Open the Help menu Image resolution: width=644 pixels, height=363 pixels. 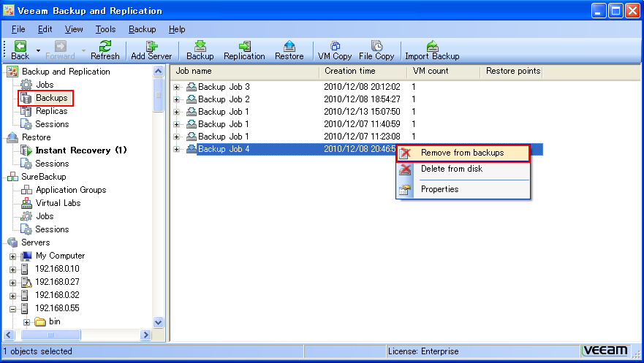click(177, 29)
